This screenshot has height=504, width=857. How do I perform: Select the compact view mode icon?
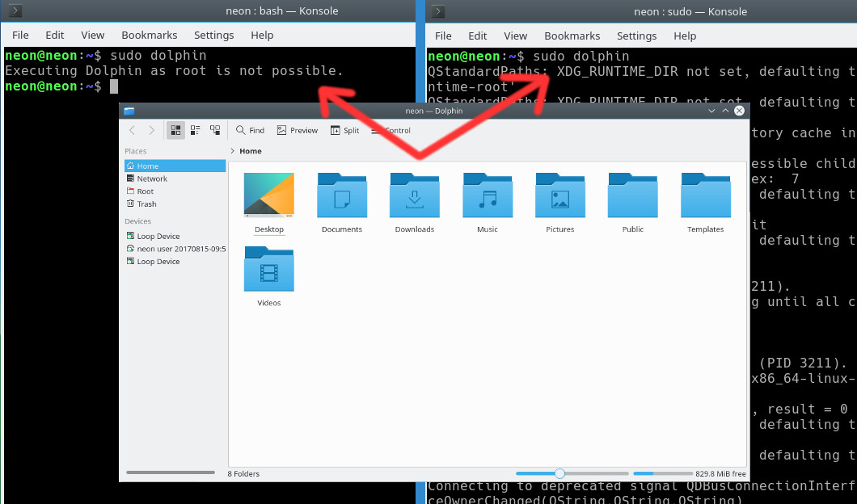pos(194,130)
